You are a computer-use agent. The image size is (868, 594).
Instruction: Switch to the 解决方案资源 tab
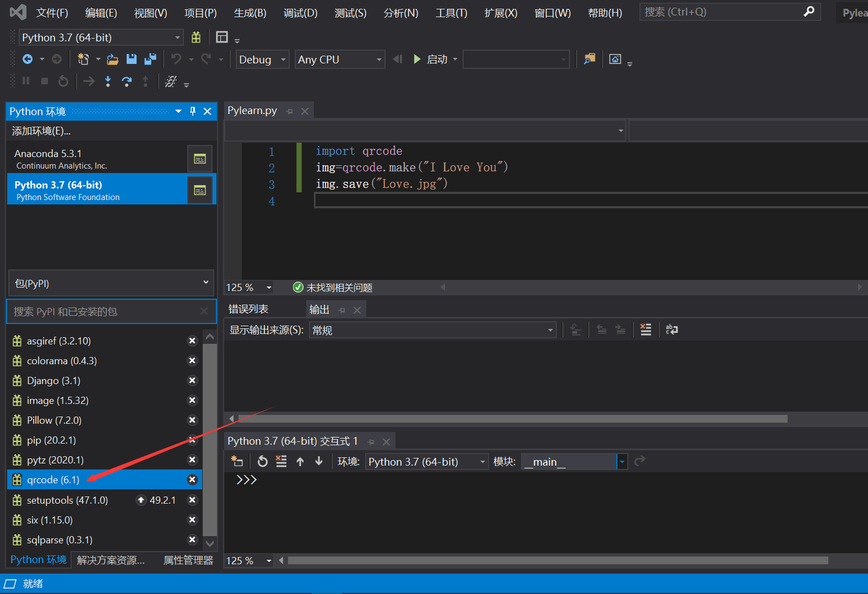[111, 560]
